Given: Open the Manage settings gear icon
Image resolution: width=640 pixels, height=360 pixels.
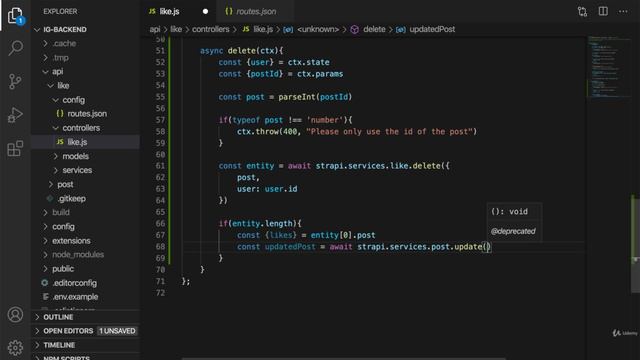Looking at the screenshot, I should coord(16,348).
